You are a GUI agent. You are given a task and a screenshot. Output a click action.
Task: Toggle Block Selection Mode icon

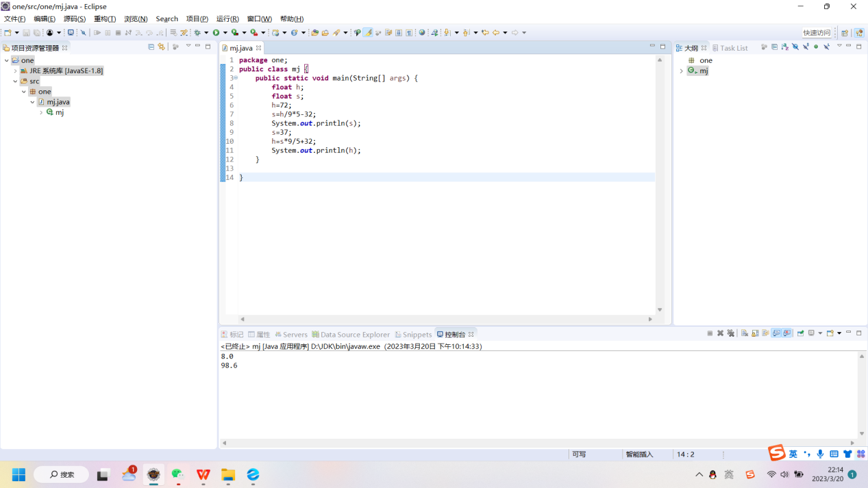(x=399, y=32)
